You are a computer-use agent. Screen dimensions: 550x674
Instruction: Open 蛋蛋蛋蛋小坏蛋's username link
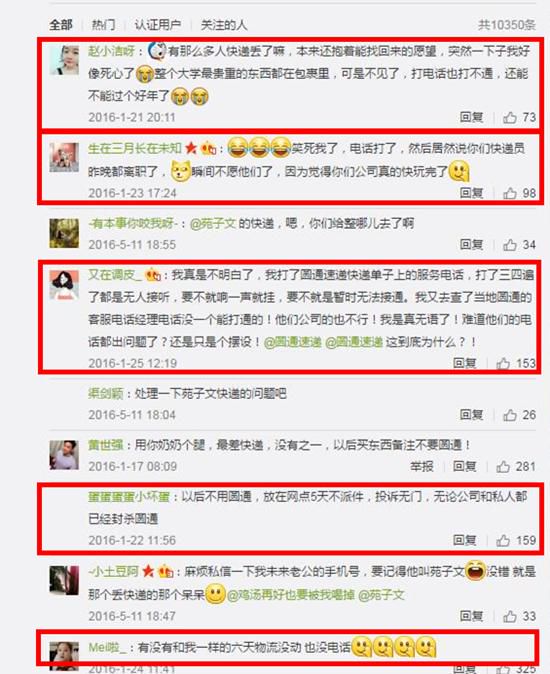pyautogui.click(x=129, y=496)
